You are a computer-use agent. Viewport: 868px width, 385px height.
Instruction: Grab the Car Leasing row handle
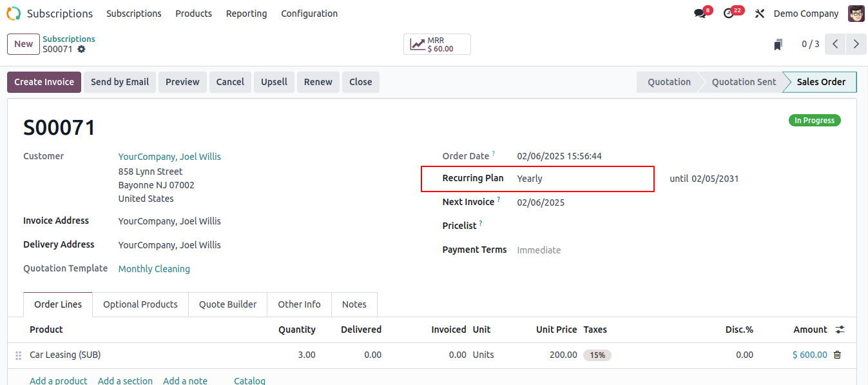(18, 355)
